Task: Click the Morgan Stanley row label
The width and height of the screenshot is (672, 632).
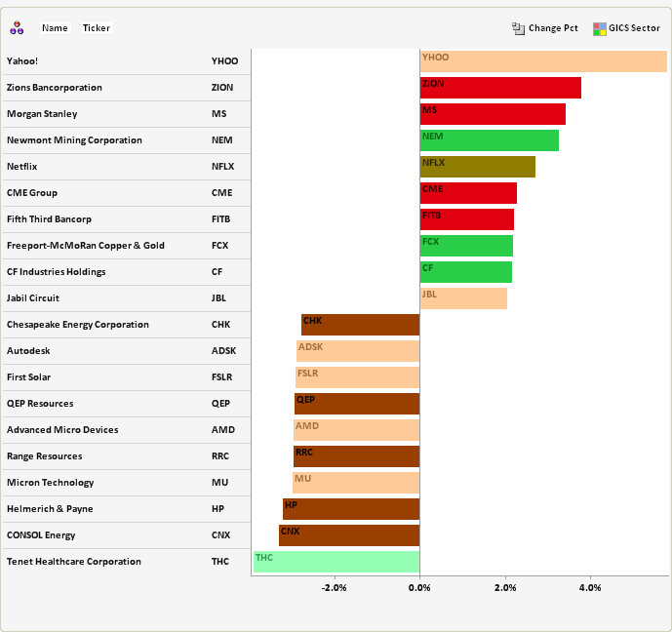Action: click(42, 114)
